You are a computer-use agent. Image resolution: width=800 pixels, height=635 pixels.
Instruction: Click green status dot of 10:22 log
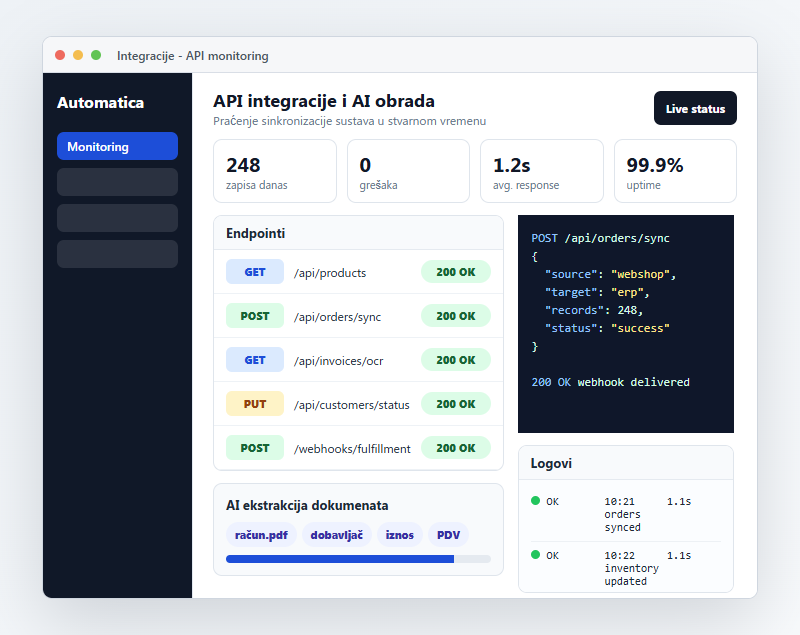[x=535, y=554]
